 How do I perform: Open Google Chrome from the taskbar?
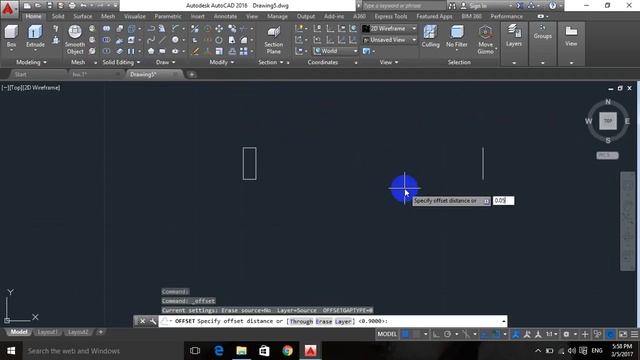[x=287, y=351]
